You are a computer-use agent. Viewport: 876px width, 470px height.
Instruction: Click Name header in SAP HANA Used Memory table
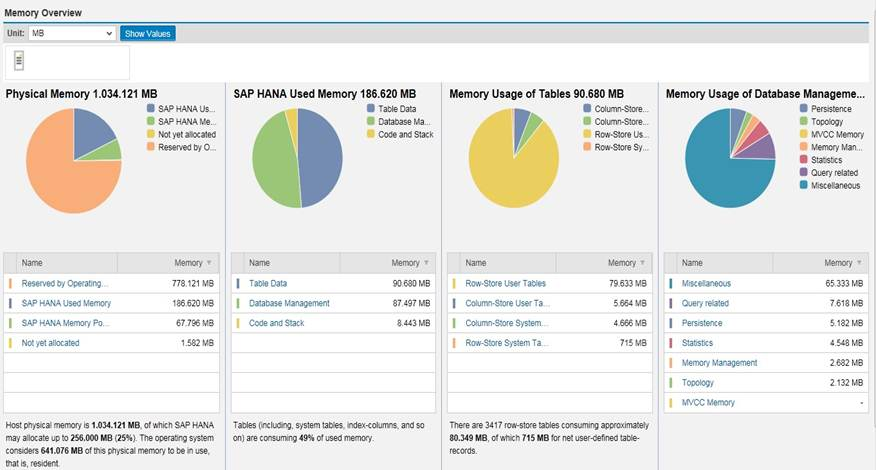pos(292,263)
